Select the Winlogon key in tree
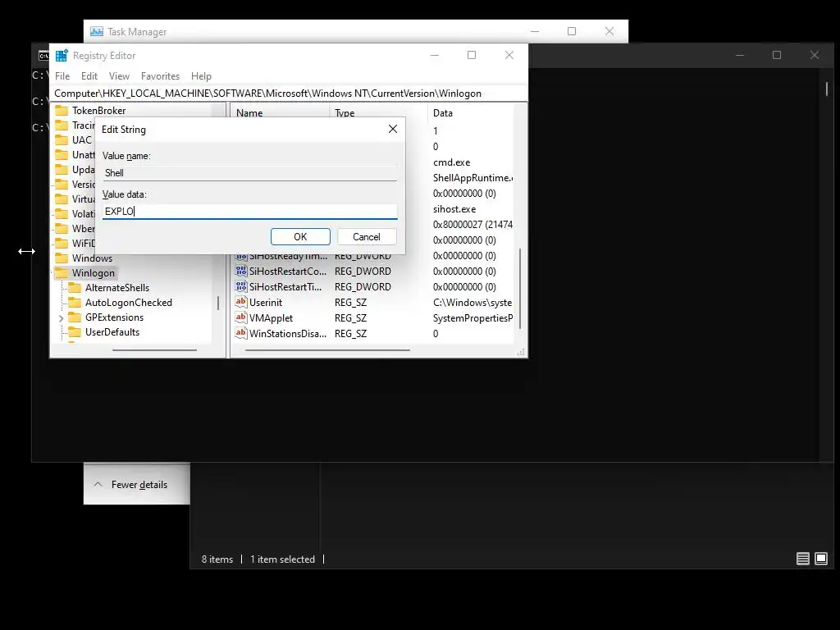Screen dimensions: 840x630 pyautogui.click(x=94, y=273)
